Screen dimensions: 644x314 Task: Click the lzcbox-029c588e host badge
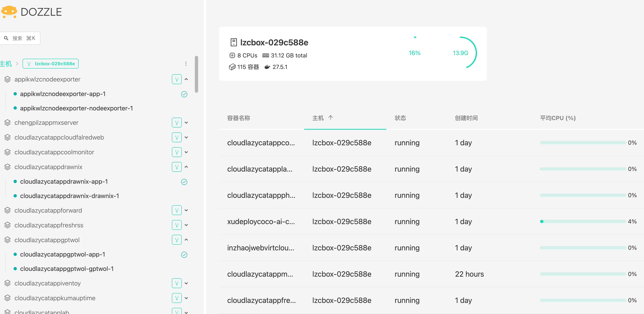pyautogui.click(x=51, y=64)
